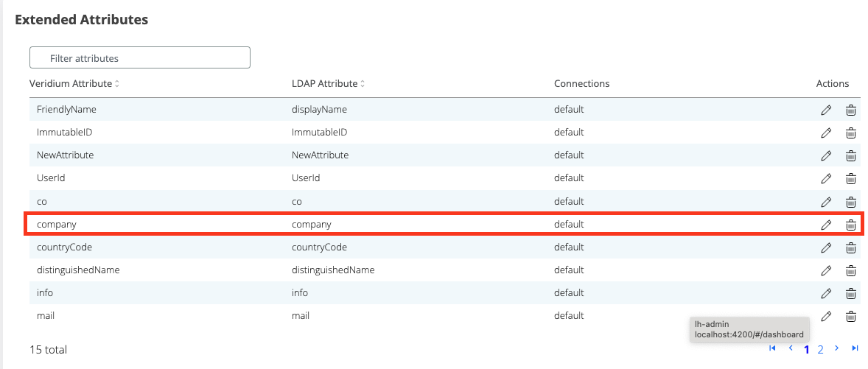Edit the mail attribute
This screenshot has width=868, height=369.
(x=826, y=316)
